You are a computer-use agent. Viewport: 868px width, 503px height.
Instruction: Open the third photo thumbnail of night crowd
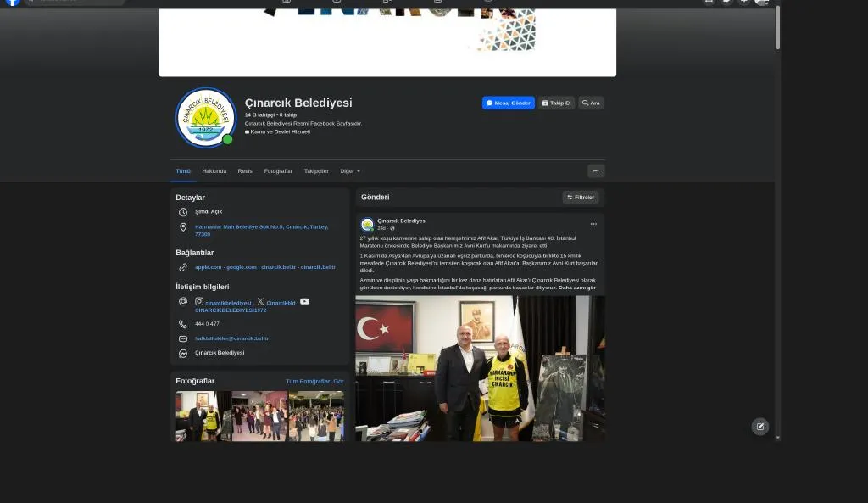pyautogui.click(x=316, y=416)
